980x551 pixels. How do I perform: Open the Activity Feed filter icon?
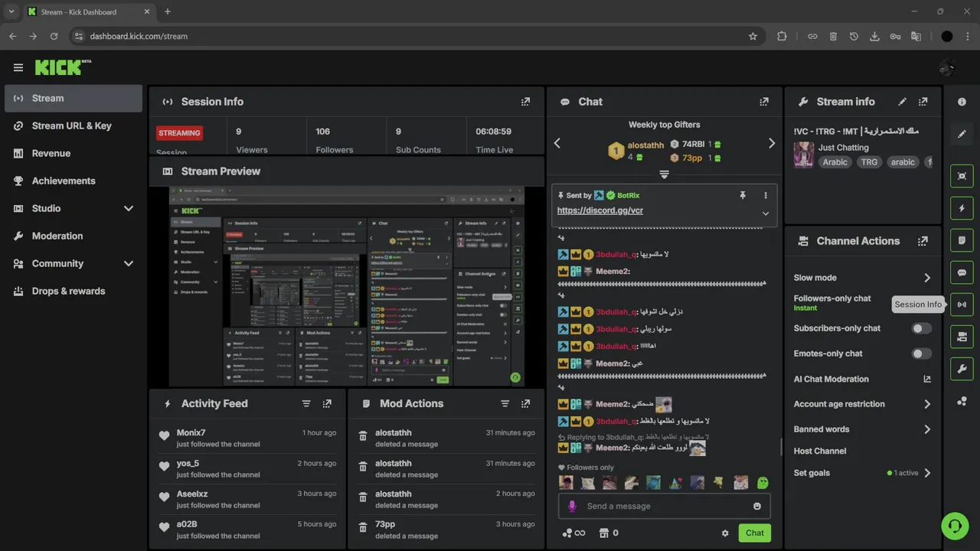click(x=306, y=404)
